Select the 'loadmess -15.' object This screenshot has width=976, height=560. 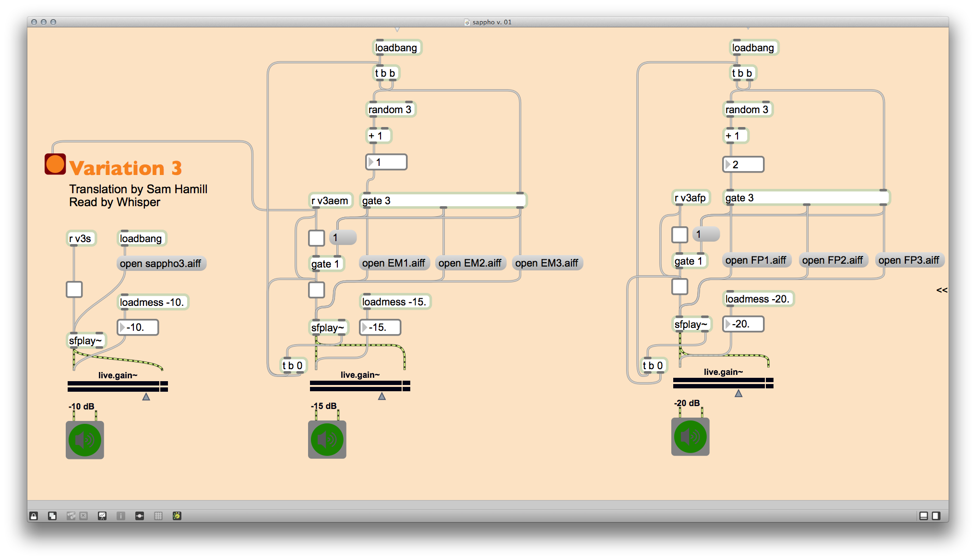point(394,302)
